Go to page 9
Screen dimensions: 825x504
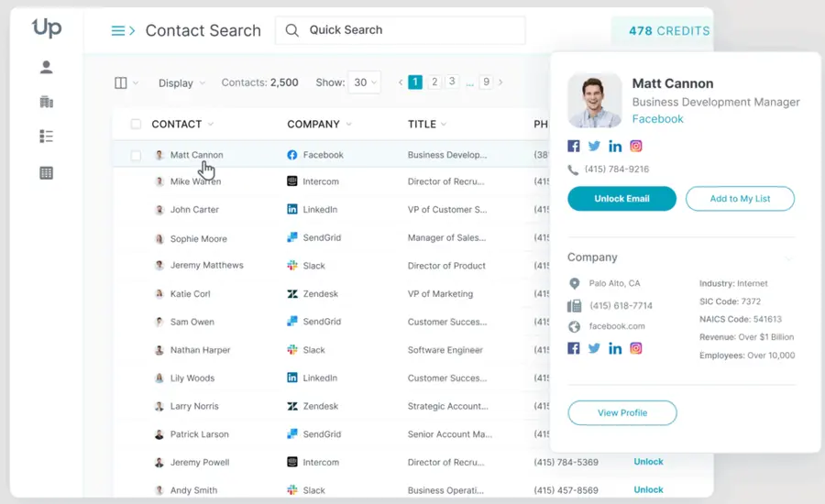(486, 82)
